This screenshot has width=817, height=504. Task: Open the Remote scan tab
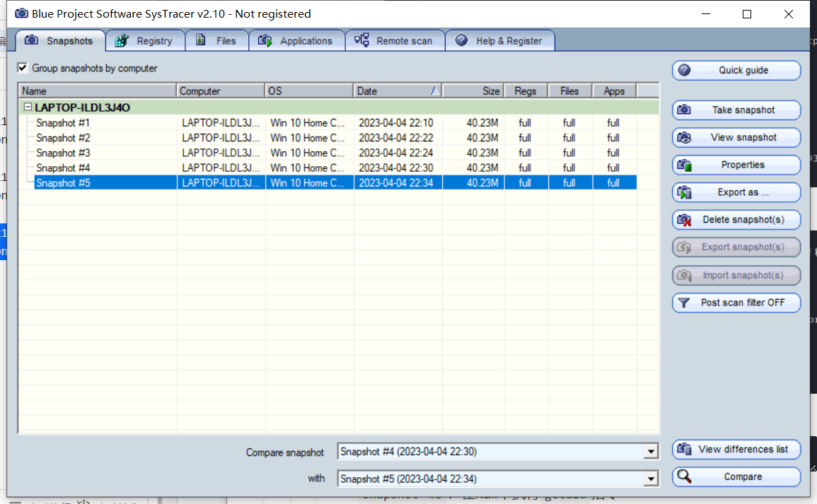click(395, 40)
